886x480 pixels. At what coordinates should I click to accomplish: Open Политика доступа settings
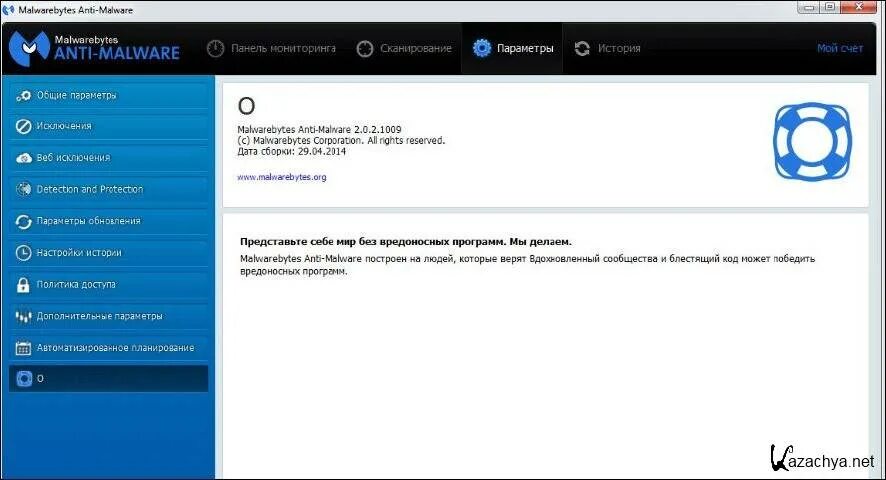pos(108,284)
